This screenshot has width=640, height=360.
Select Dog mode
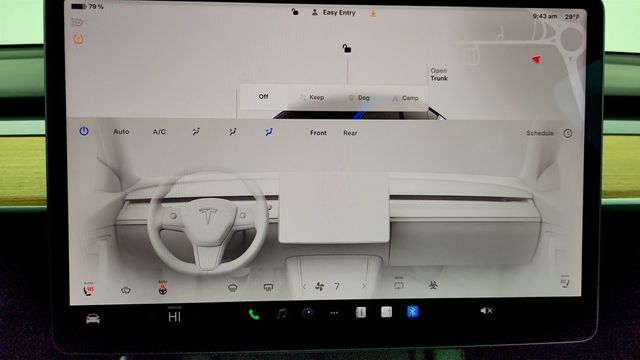[x=359, y=98]
